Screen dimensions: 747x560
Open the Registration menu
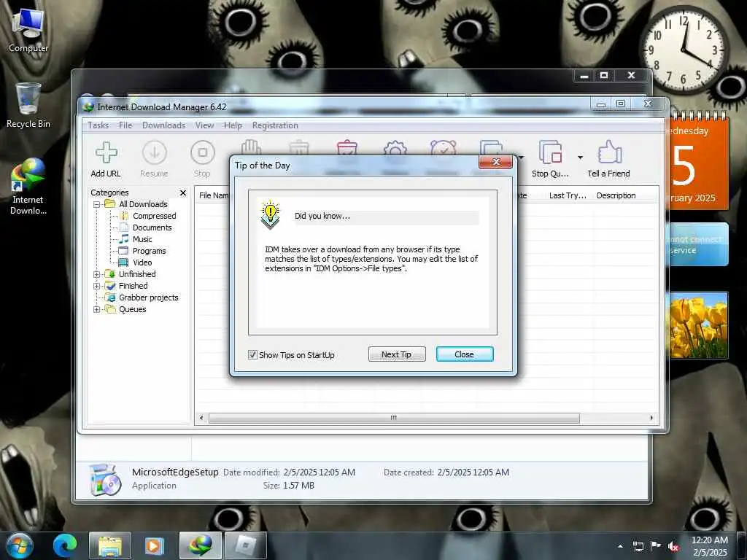[x=275, y=125]
